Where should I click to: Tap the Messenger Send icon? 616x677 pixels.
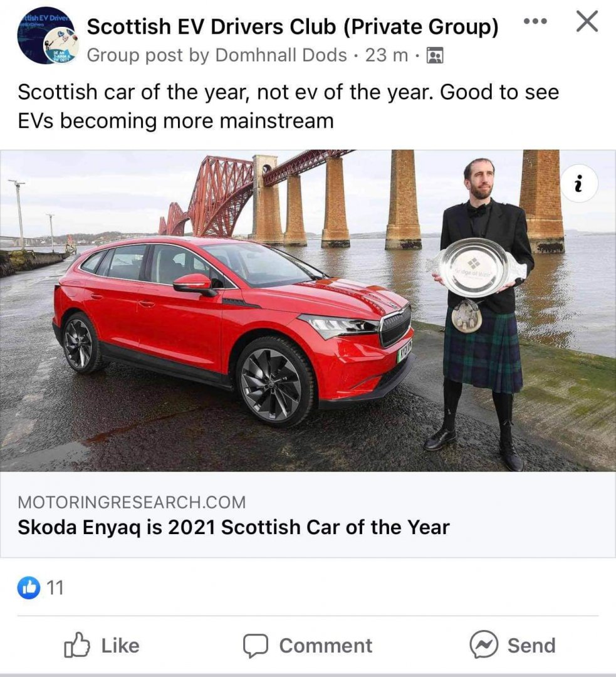[484, 644]
